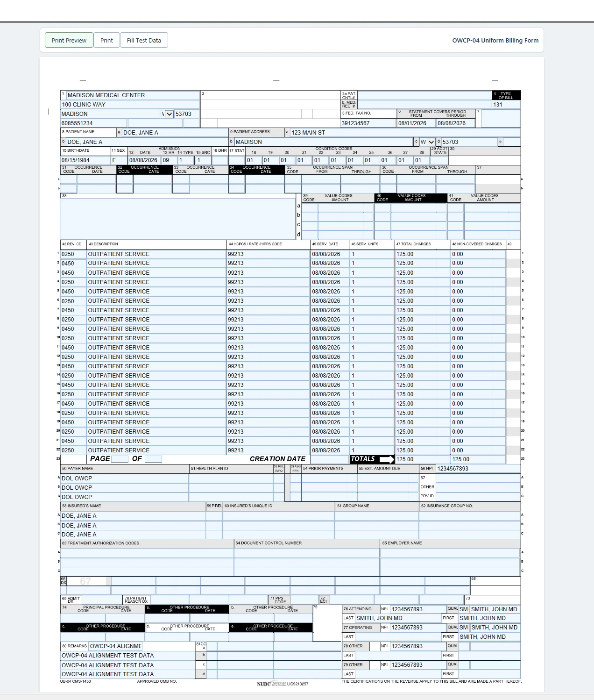Screen dimensions: 594x700
Task: Select the total charges field on line 6
Action: [423, 301]
